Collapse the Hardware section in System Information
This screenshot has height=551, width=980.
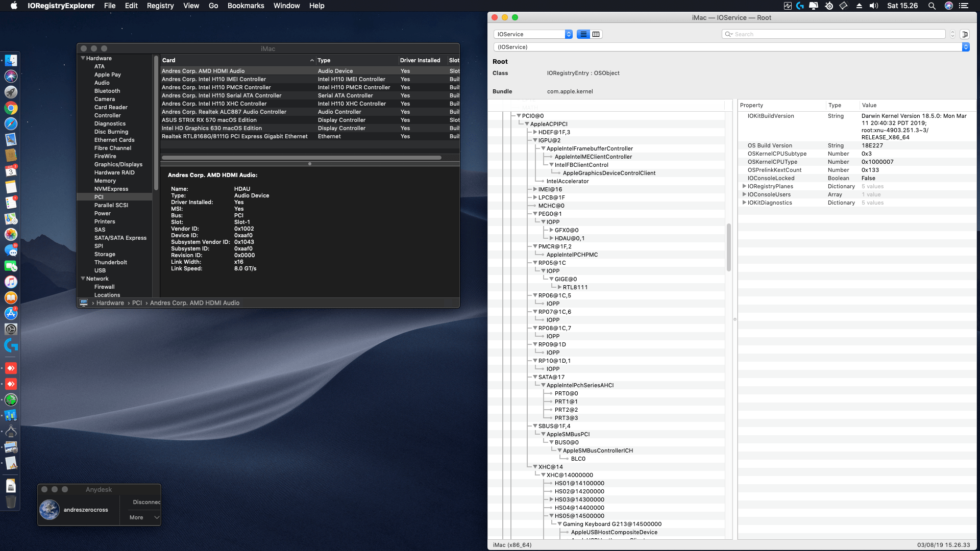tap(83, 58)
